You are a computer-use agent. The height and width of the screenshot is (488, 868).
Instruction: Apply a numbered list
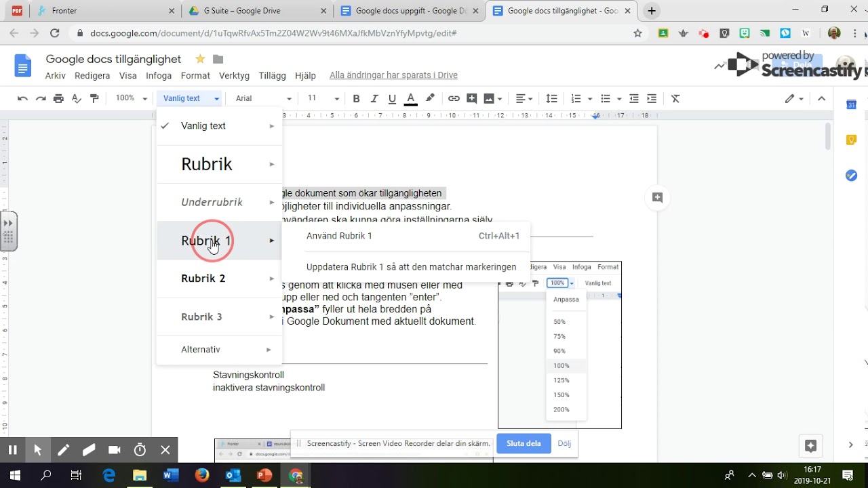576,98
